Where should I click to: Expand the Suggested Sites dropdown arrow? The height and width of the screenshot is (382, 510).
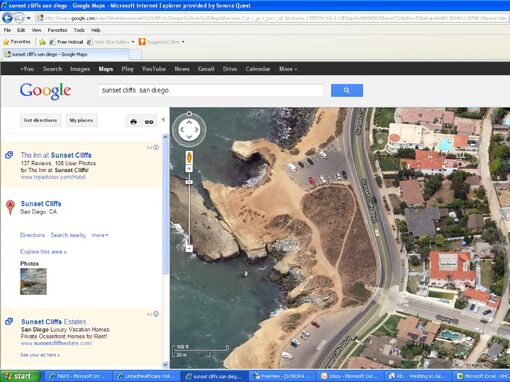(183, 42)
